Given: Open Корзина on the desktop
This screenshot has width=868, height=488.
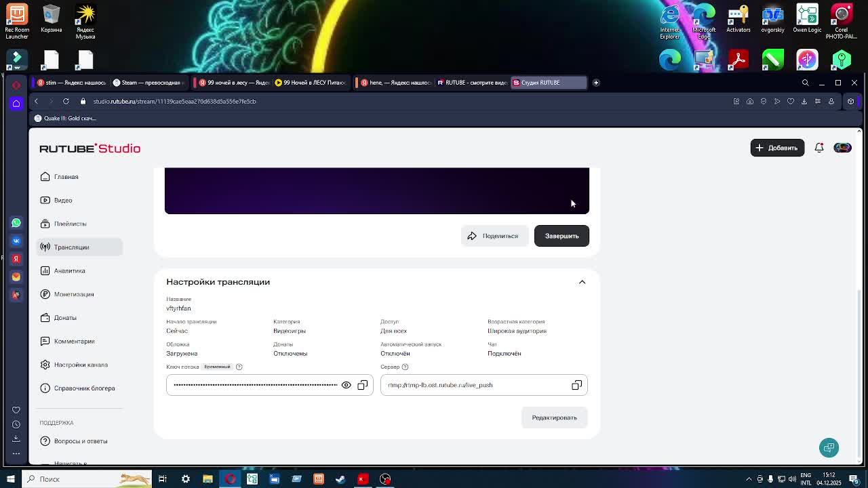Looking at the screenshot, I should (x=52, y=19).
